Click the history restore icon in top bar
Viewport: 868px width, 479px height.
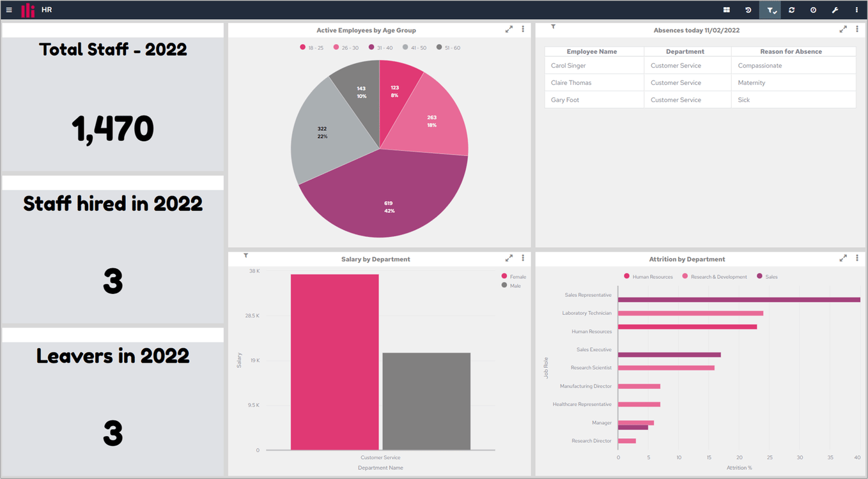(x=748, y=10)
